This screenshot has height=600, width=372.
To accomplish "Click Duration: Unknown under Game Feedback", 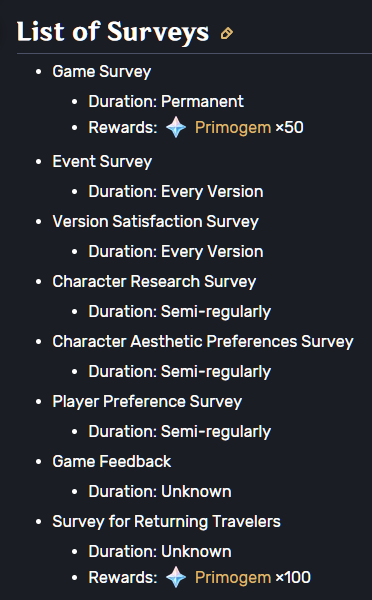I will click(160, 492).
